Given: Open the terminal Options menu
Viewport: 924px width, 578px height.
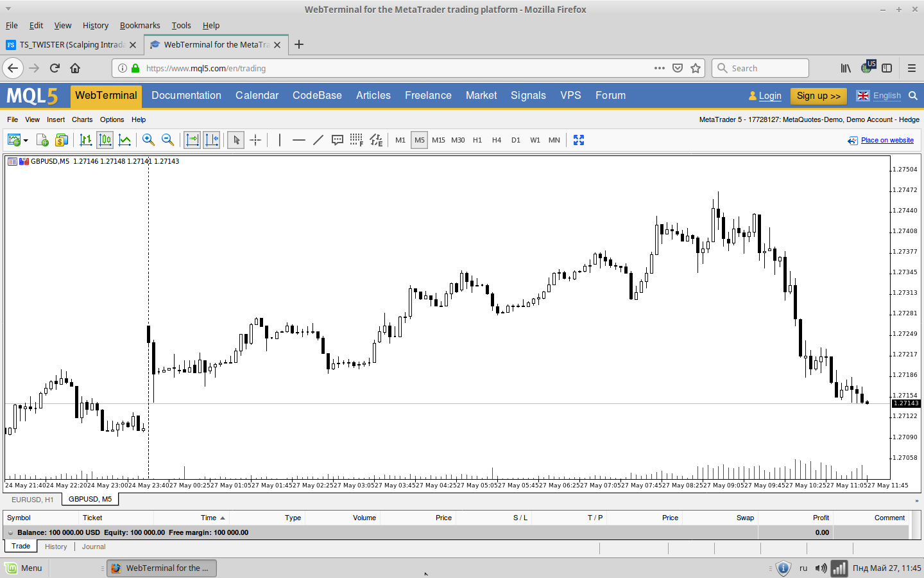Looking at the screenshot, I should pos(112,119).
